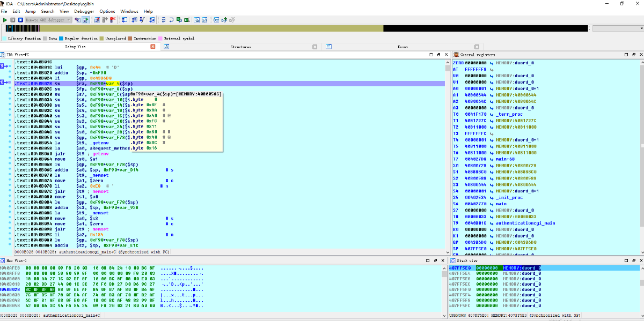Image resolution: width=644 pixels, height=321 pixels.
Task: Open the File menu
Action: click(x=4, y=11)
